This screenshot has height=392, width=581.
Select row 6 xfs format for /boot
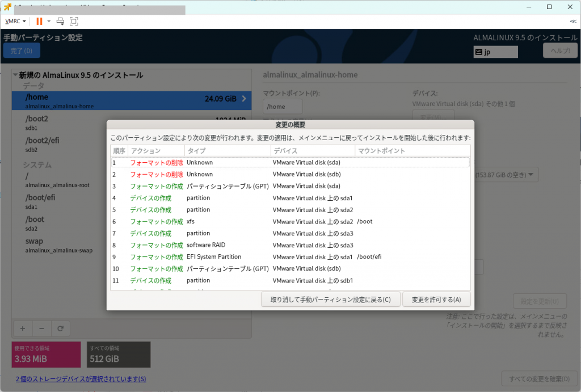pos(290,222)
